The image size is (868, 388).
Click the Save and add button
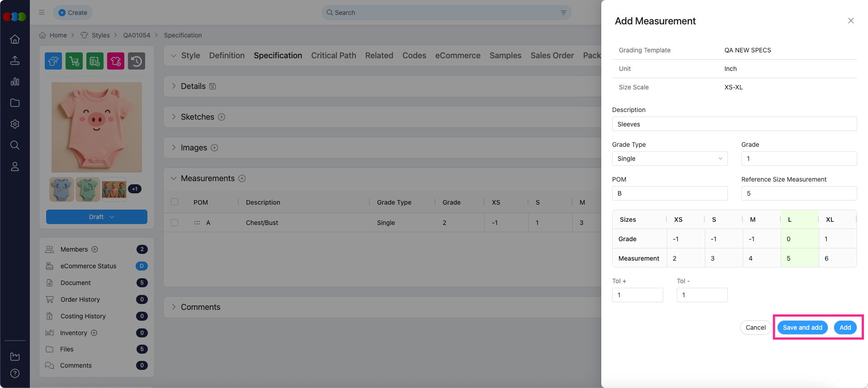[802, 327]
